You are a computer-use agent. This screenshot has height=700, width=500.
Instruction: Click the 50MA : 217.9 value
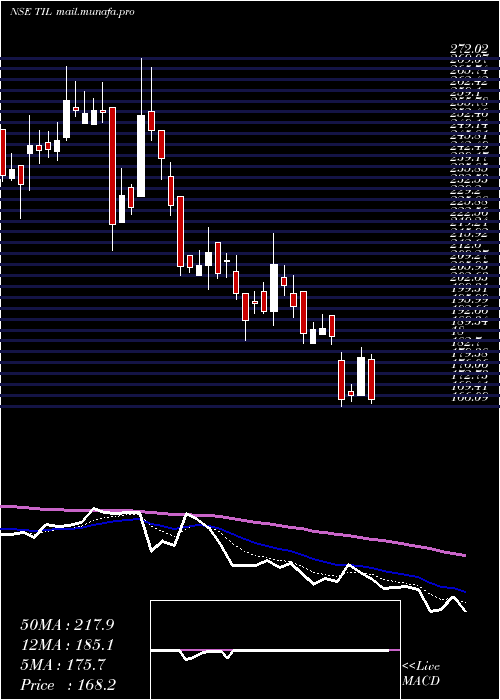coord(67,625)
